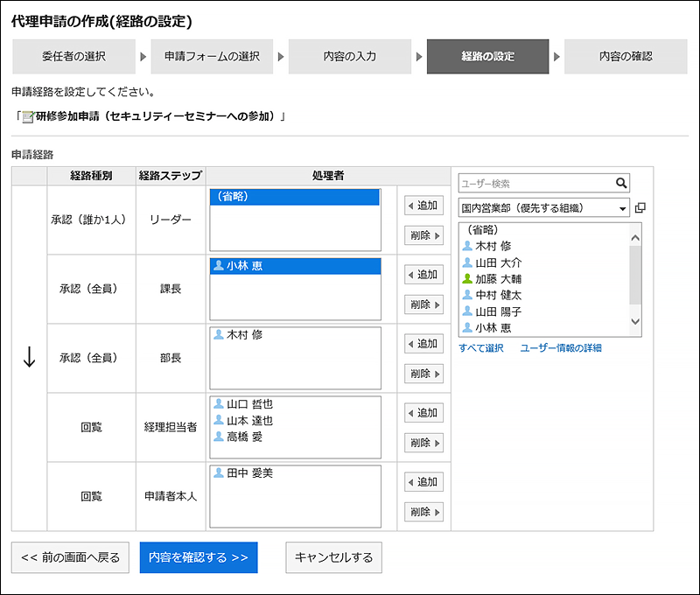Select 山口 哲也 in 経理担当者 list
The height and width of the screenshot is (595, 700).
coord(295,404)
